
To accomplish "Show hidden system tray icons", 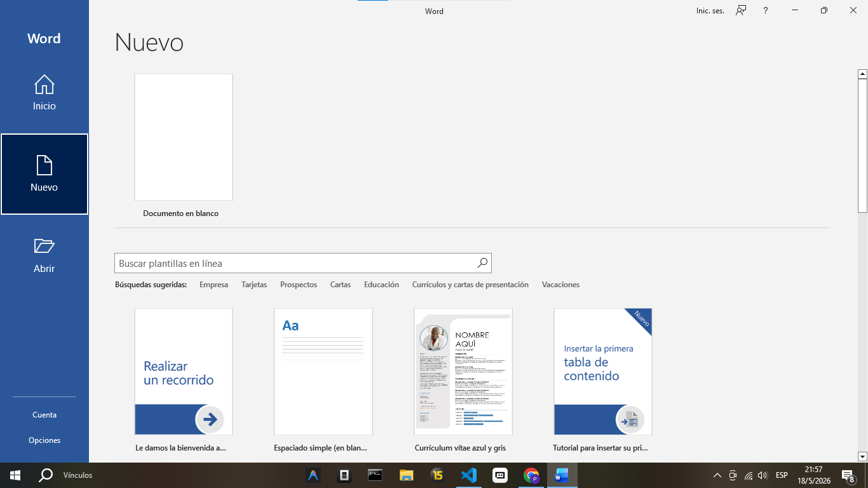I will pyautogui.click(x=717, y=475).
